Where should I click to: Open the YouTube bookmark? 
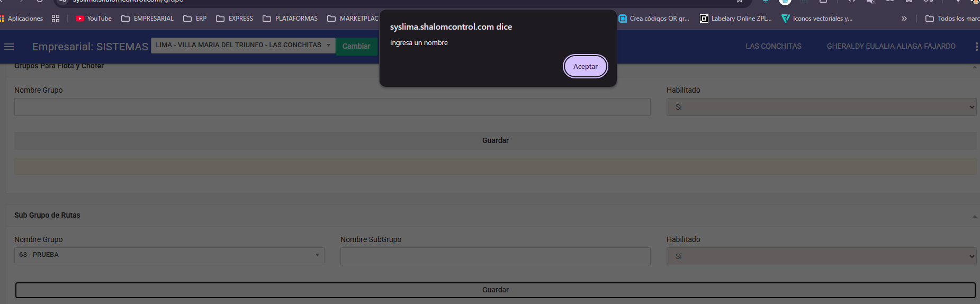[94, 19]
